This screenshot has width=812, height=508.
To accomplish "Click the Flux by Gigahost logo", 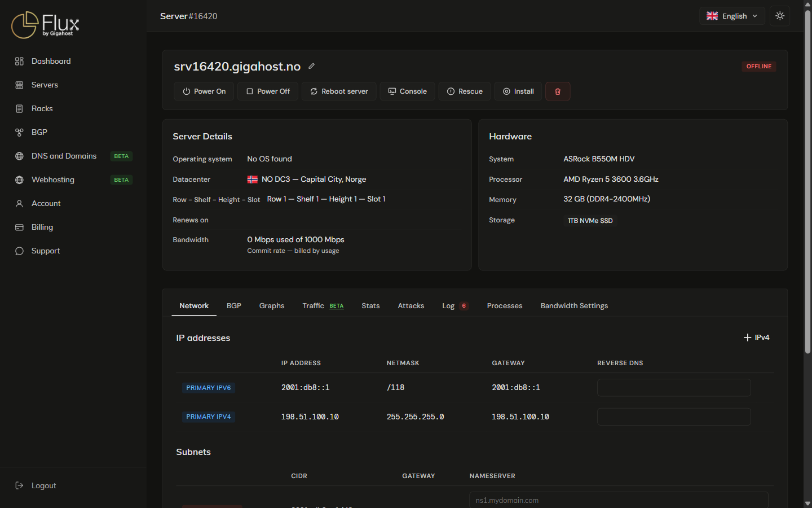I will pos(45,25).
